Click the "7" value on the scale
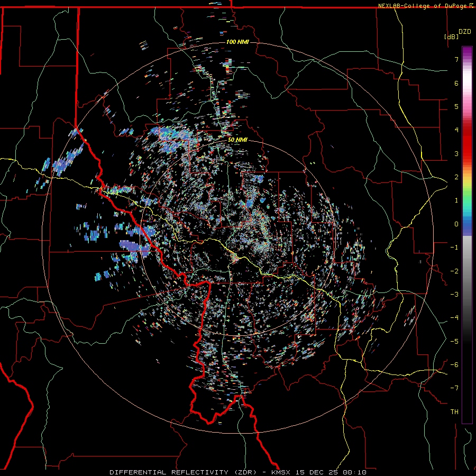Image resolution: width=476 pixels, height=476 pixels. [x=456, y=59]
